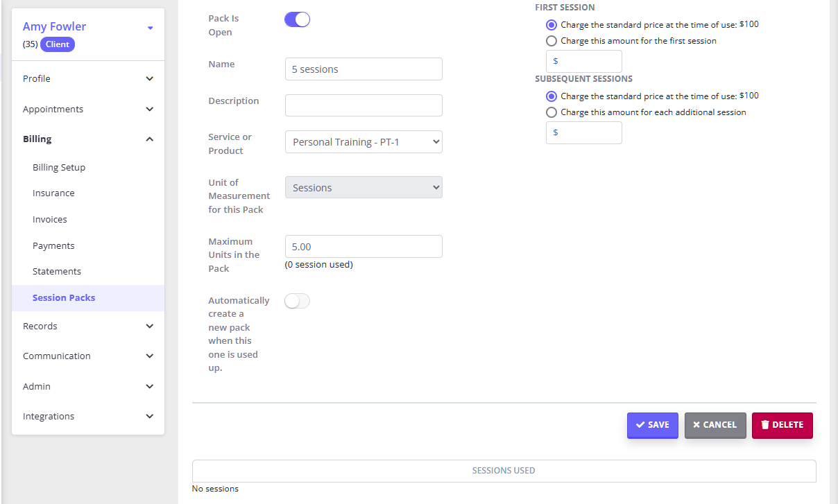Click the pack Name input field
Image resolution: width=838 pixels, height=504 pixels.
click(x=364, y=69)
